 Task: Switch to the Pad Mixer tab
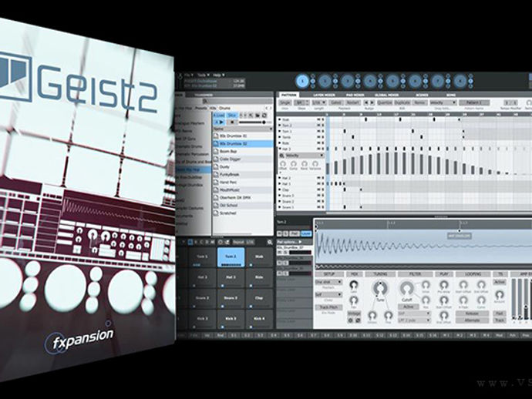[x=355, y=95]
